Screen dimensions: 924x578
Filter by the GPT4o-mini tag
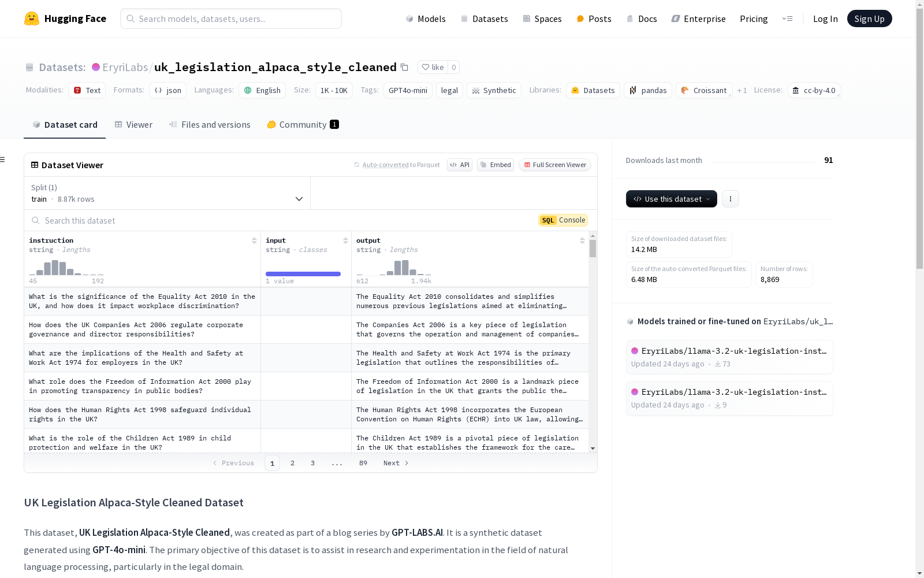pos(408,90)
